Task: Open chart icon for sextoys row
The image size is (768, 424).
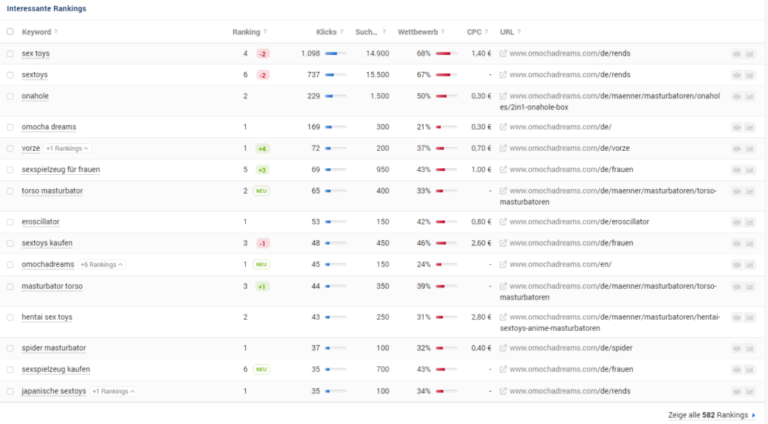Action: pos(750,75)
